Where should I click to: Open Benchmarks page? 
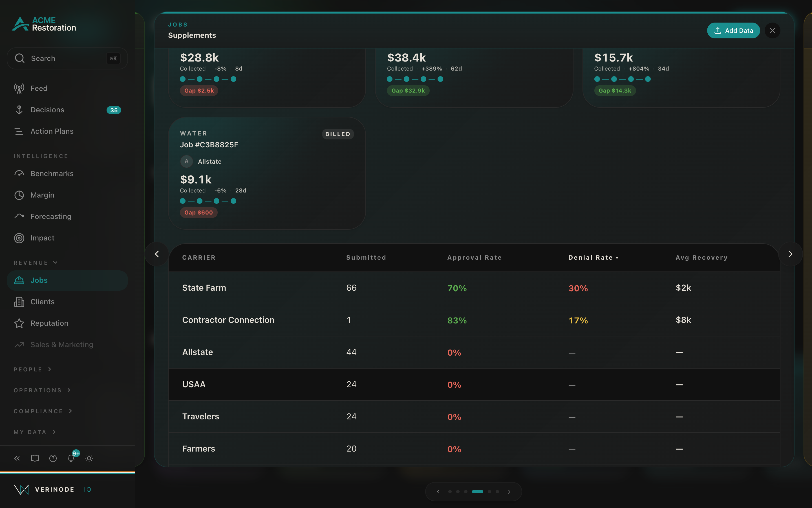(67, 174)
